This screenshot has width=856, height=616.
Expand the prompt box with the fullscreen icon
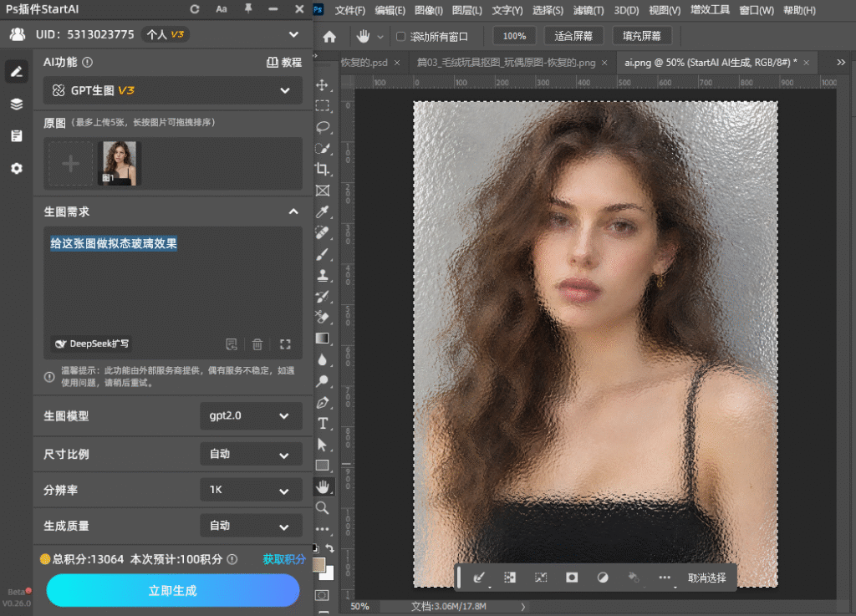[x=285, y=344]
